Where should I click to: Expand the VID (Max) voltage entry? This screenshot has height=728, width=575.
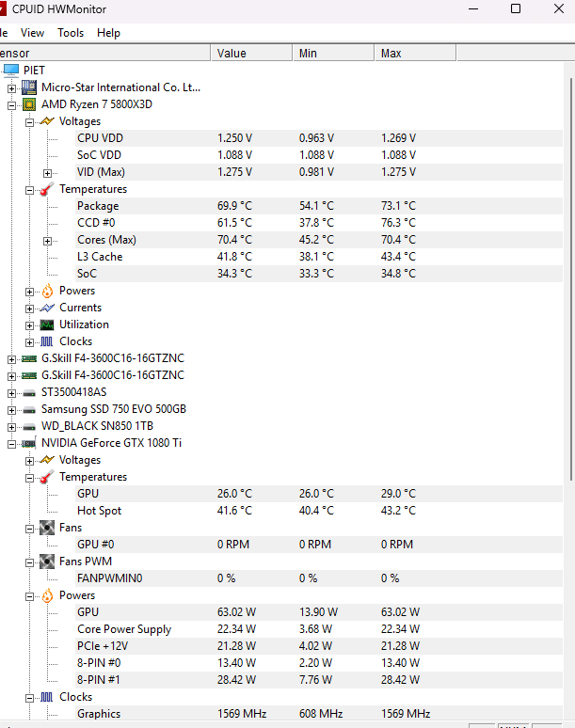click(47, 173)
